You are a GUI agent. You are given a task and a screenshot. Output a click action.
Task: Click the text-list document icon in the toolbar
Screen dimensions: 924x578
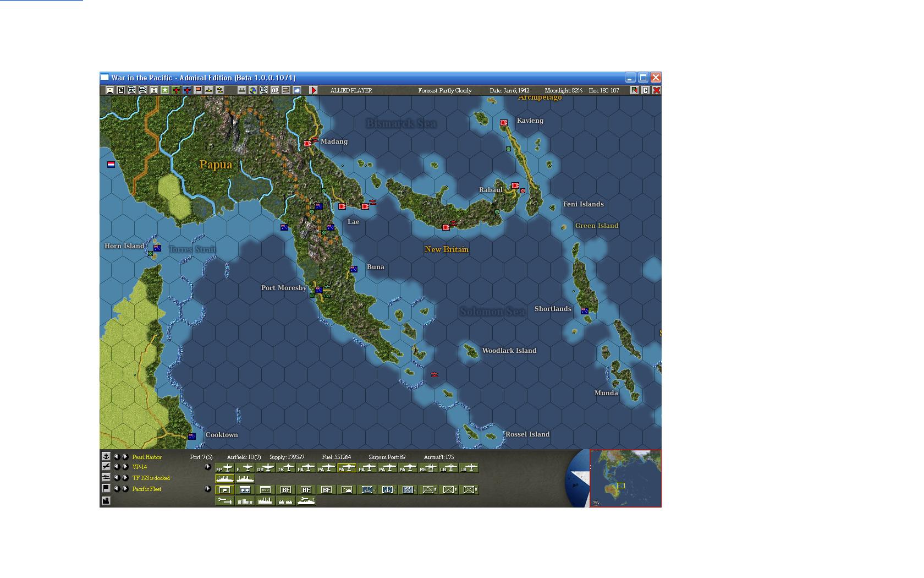[121, 90]
